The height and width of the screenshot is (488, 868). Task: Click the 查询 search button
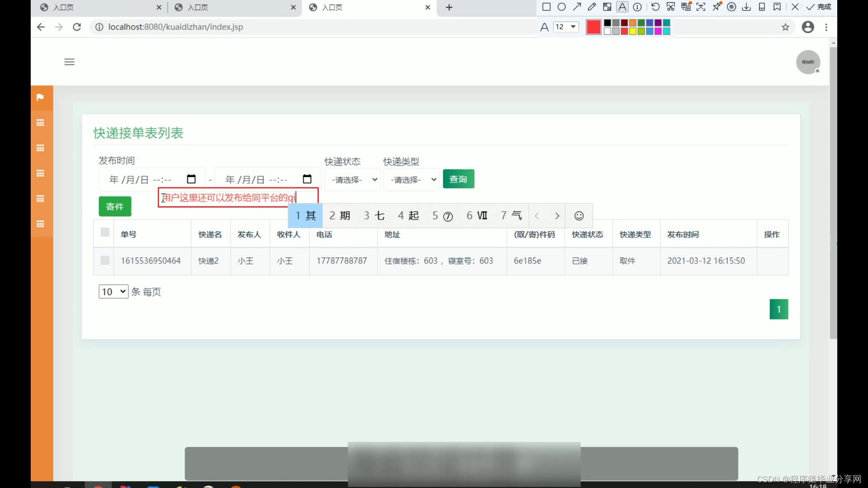[x=459, y=179]
